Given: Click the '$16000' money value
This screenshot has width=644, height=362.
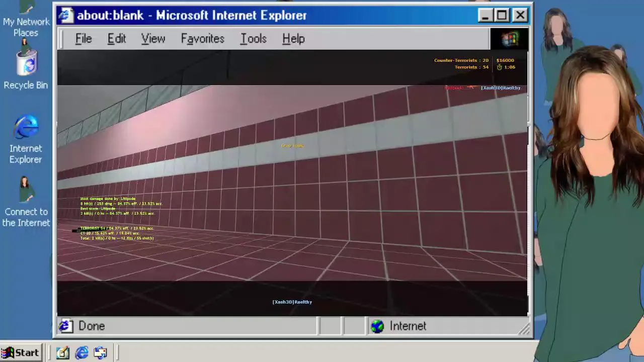Looking at the screenshot, I should [505, 60].
